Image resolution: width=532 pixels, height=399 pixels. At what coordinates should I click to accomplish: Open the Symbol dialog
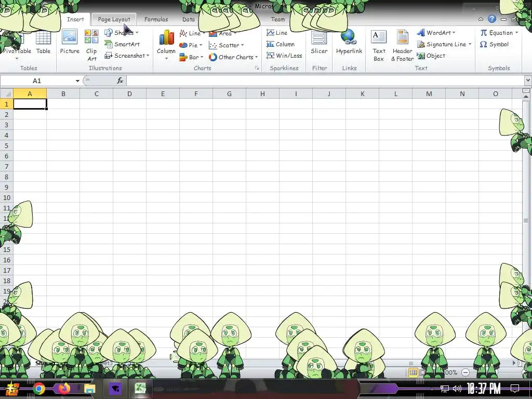494,44
